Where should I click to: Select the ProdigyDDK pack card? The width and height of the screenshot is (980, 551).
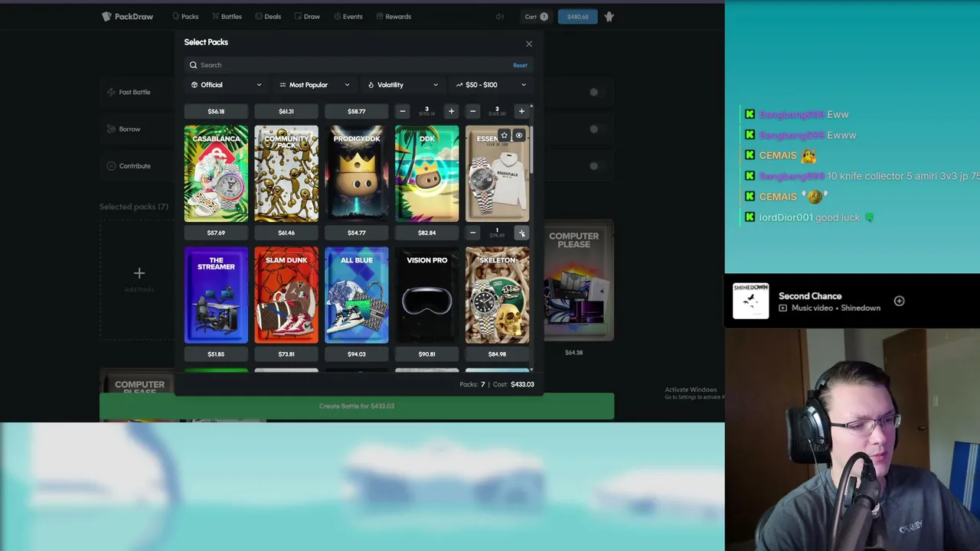[x=357, y=174]
